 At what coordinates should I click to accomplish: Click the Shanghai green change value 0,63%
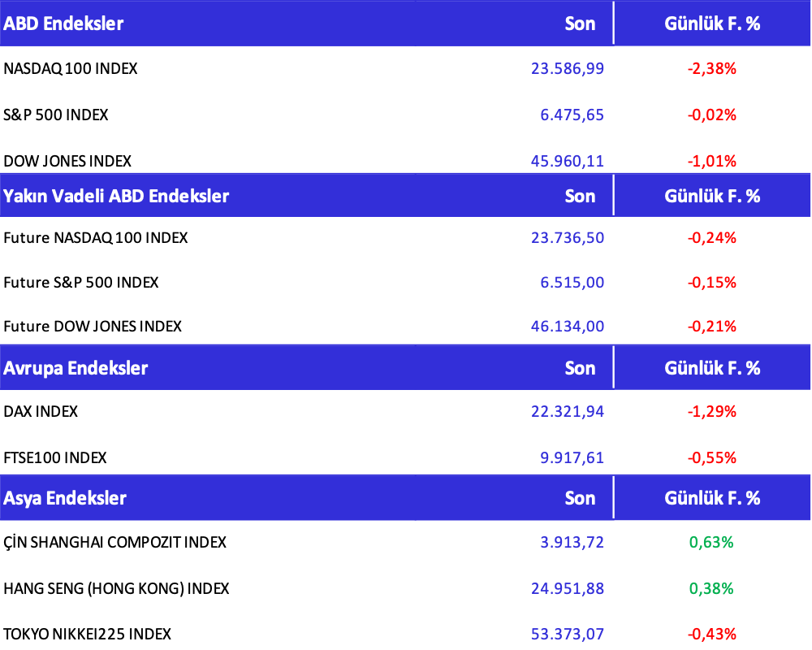711,542
